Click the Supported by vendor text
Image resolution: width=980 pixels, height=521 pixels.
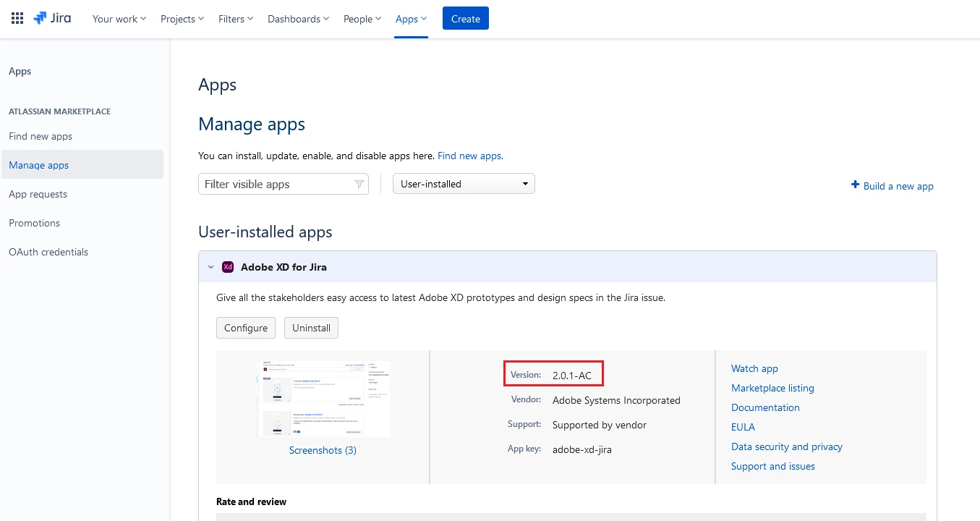[600, 425]
